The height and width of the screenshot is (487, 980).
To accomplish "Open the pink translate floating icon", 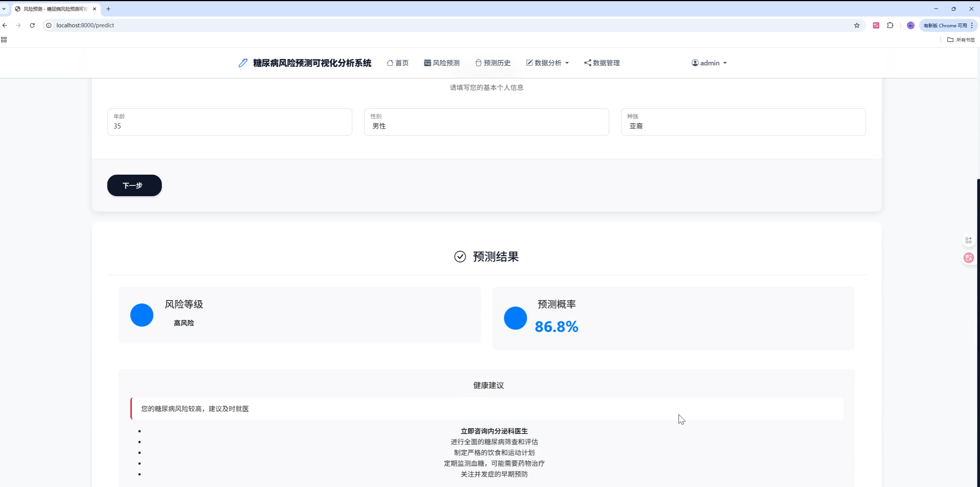I will pos(968,257).
